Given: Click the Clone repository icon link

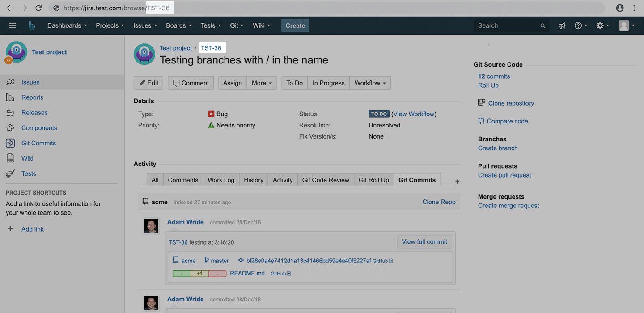Looking at the screenshot, I should (x=482, y=103).
